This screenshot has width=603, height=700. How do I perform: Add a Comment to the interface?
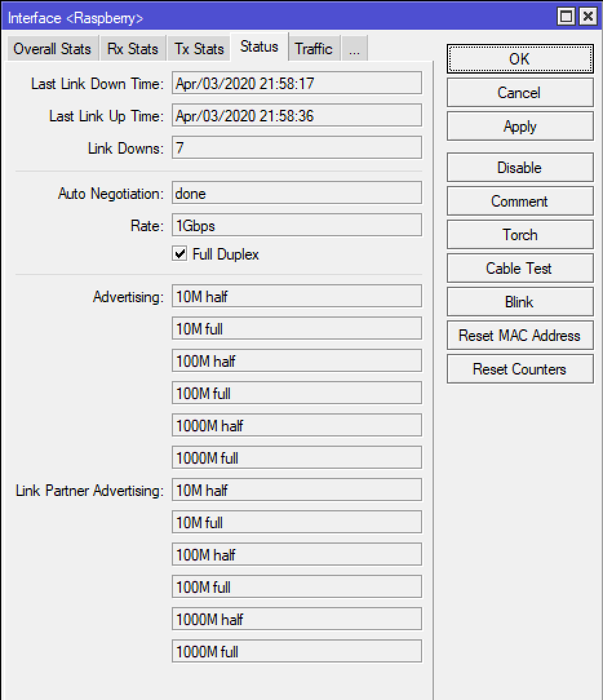click(x=520, y=201)
